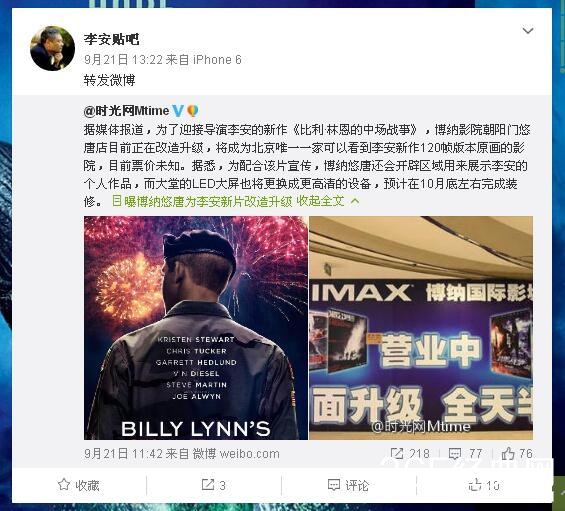This screenshot has width=565, height=511.
Task: Open the 李安贴吧 username link
Action: click(112, 39)
